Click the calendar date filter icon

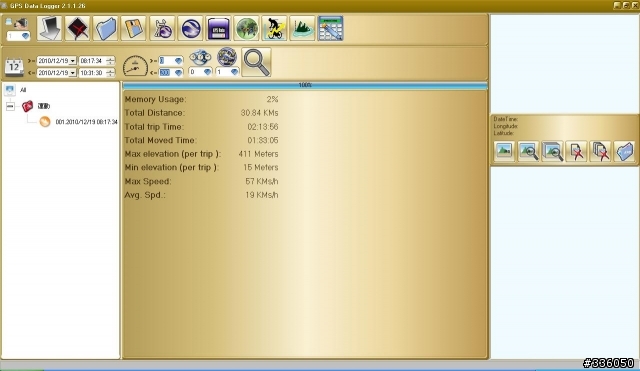[14, 67]
